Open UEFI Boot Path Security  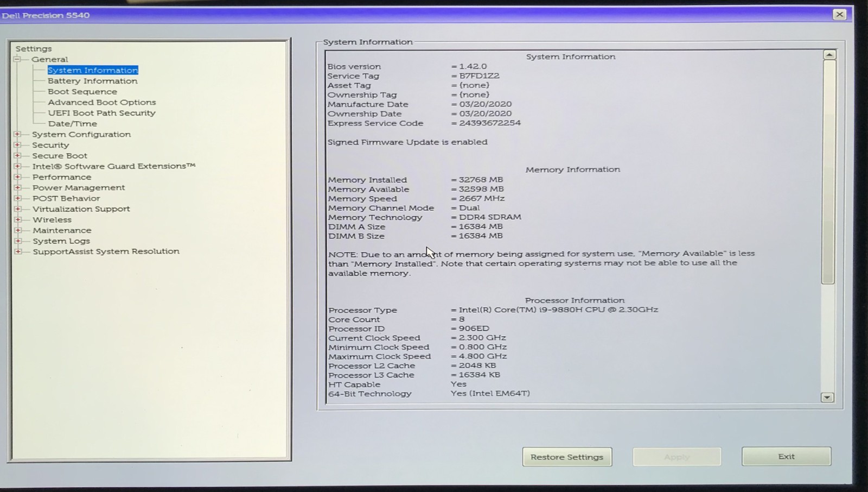click(x=102, y=113)
